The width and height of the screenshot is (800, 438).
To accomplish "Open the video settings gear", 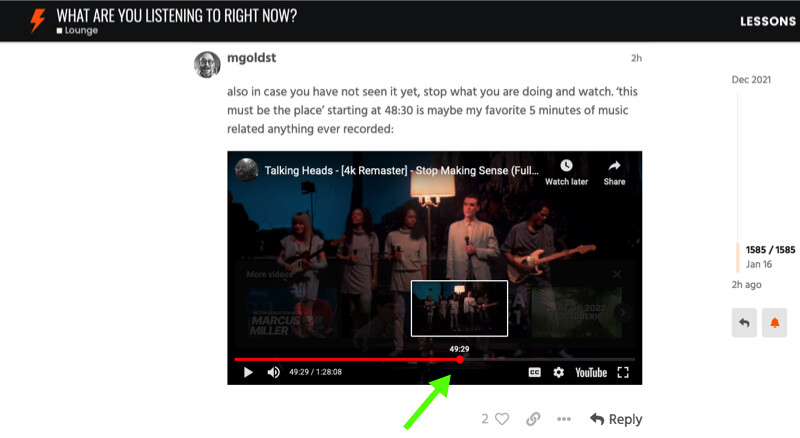I will point(559,372).
